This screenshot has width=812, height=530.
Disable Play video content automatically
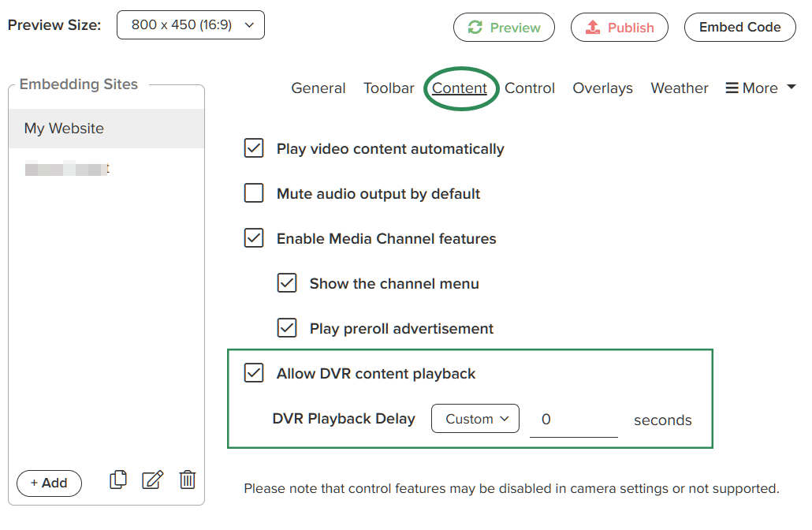pyautogui.click(x=253, y=148)
